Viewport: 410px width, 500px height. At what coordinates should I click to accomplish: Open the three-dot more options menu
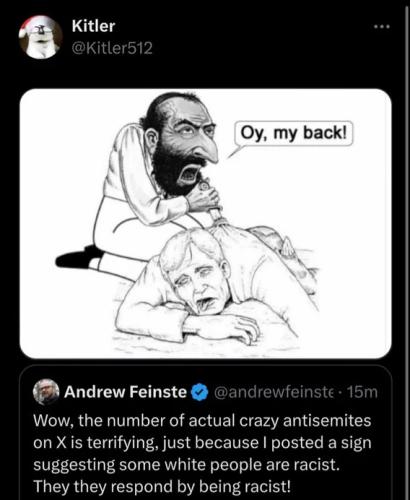(382, 27)
